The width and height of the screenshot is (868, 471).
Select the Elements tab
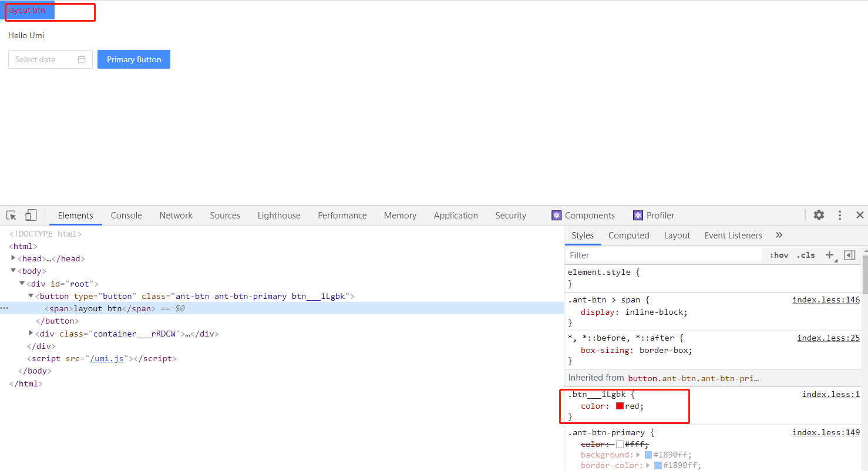(75, 216)
